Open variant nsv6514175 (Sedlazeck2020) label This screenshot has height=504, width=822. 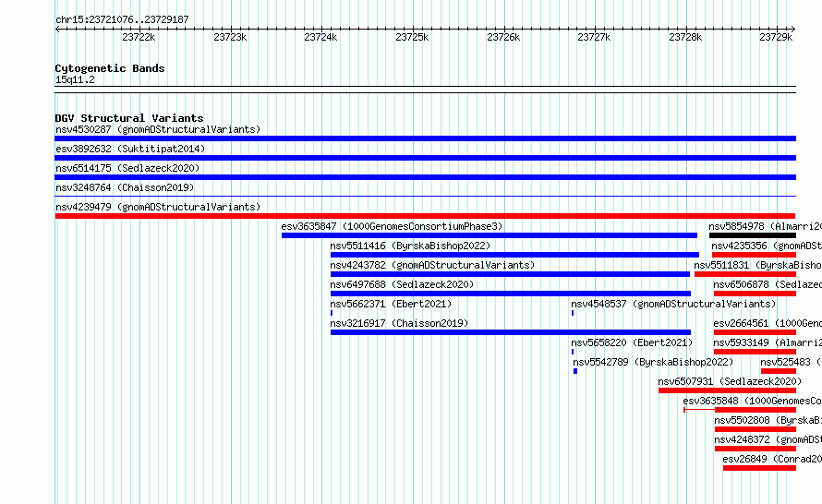(127, 168)
